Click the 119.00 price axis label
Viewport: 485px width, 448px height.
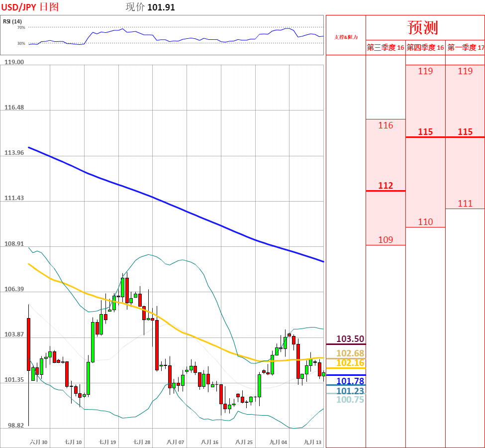tap(14, 62)
